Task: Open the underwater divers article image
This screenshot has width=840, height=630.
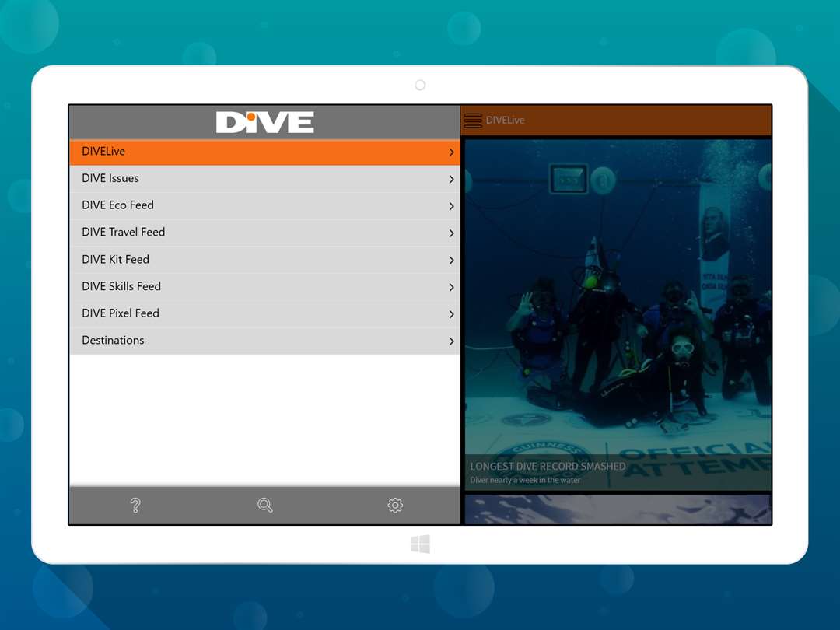Action: pos(618,315)
